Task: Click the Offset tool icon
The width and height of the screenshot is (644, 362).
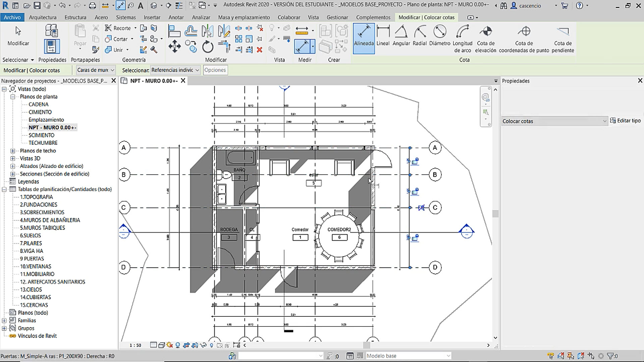Action: click(x=191, y=32)
